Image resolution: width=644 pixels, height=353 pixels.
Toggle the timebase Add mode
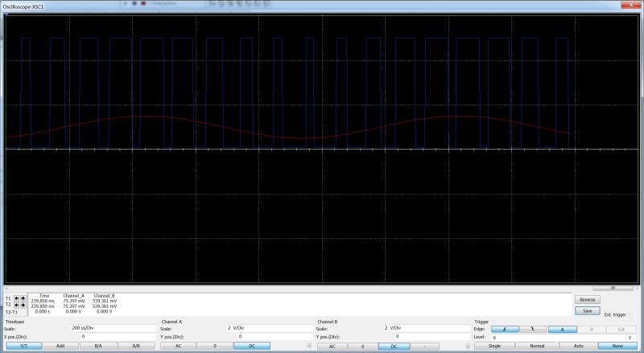60,346
